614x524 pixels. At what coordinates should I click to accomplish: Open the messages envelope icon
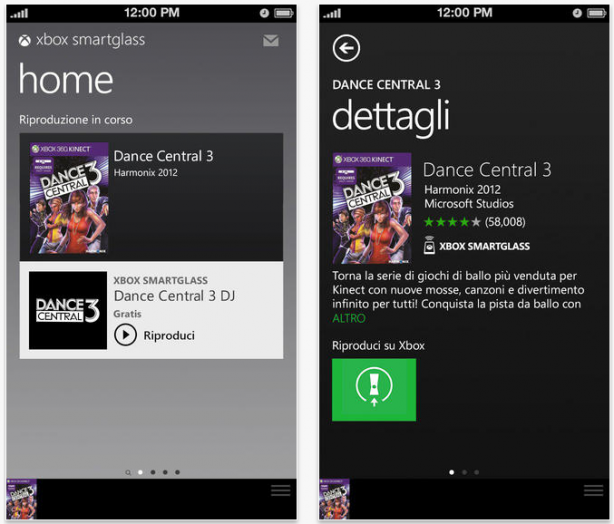coord(271,40)
